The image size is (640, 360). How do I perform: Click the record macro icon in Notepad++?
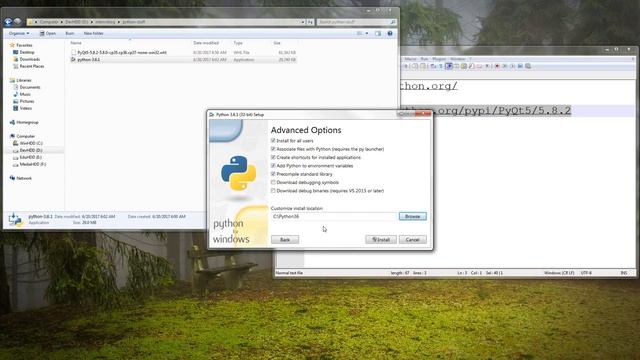point(497,66)
